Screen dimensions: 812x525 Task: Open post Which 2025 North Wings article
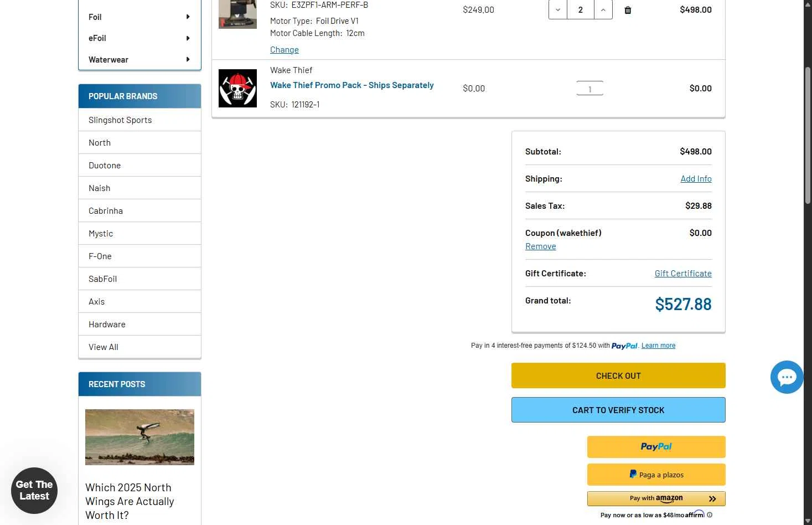(130, 501)
